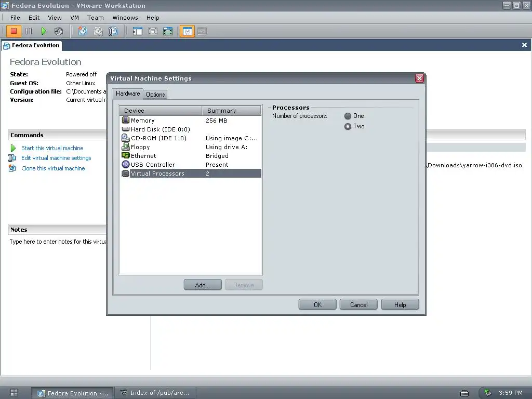Select the CD-ROM (IDE 1:0) device
Screen dimensions: 532x399
click(x=191, y=138)
